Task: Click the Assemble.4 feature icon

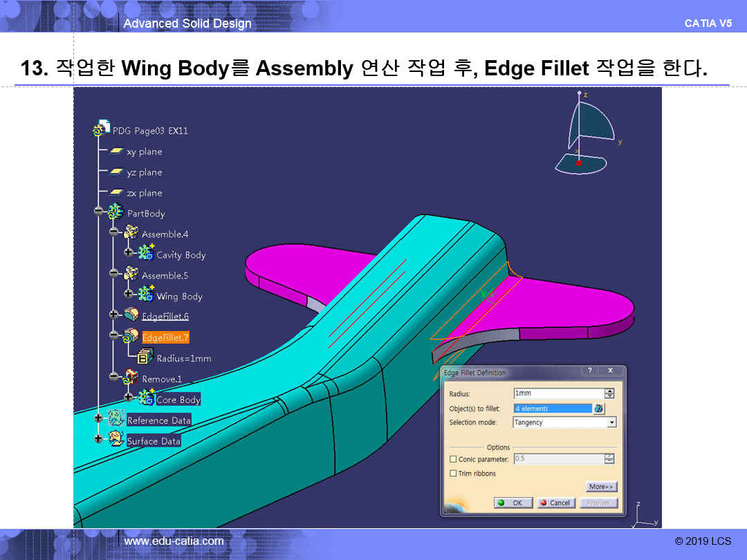Action: (131, 234)
